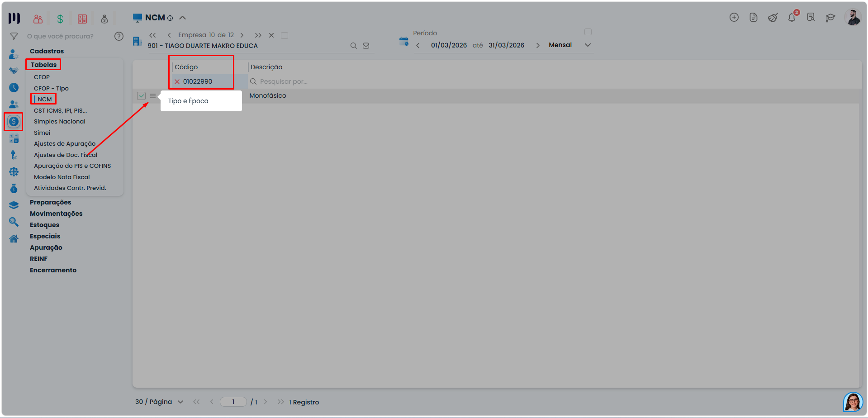Open the magnifier search icon in sidebar
This screenshot has height=418, width=868.
pyautogui.click(x=14, y=222)
